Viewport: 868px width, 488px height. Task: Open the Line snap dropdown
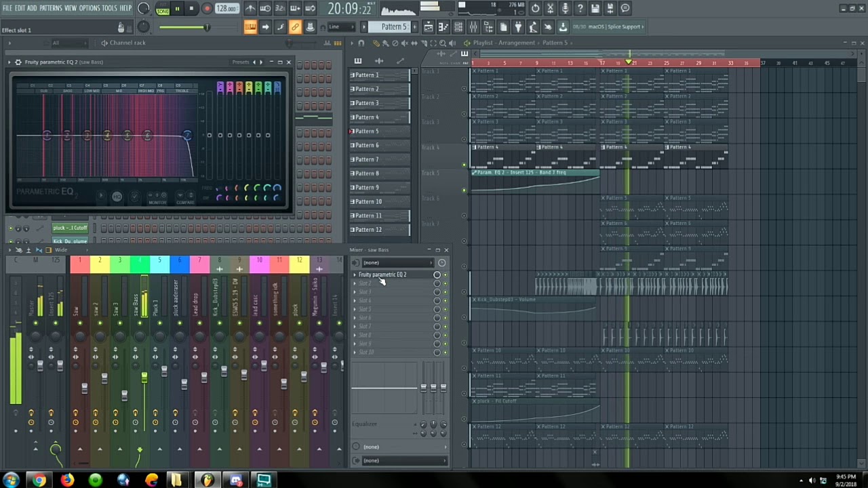[x=341, y=27]
